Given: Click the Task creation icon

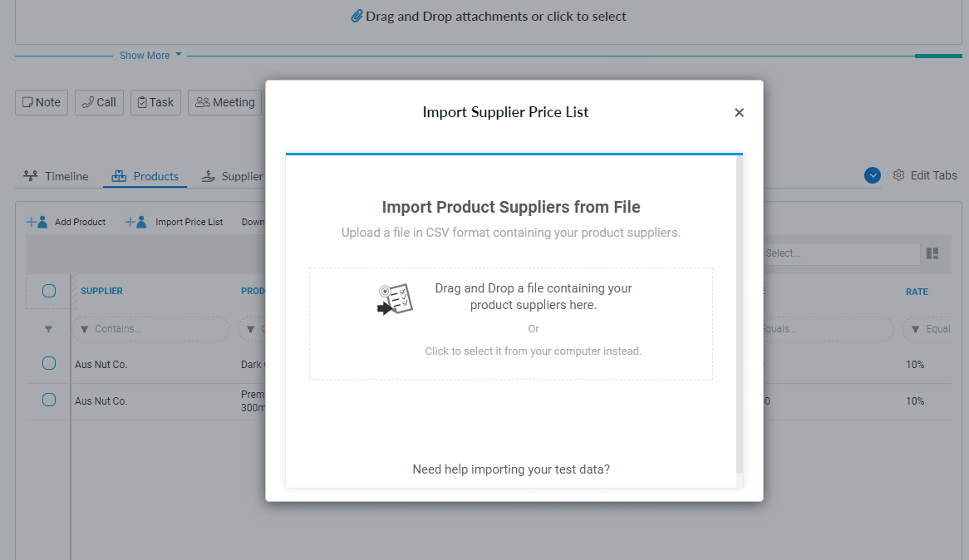Looking at the screenshot, I should (x=144, y=101).
